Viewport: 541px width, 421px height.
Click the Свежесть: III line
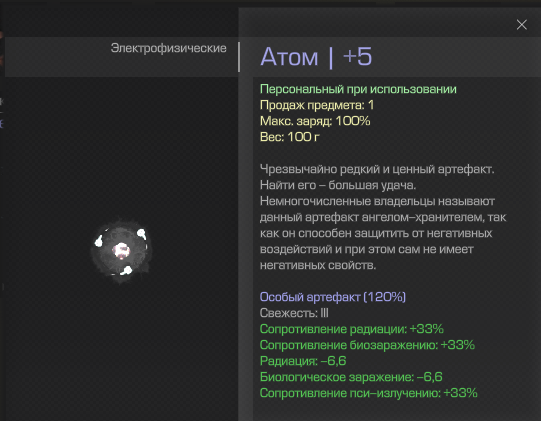pyautogui.click(x=294, y=313)
